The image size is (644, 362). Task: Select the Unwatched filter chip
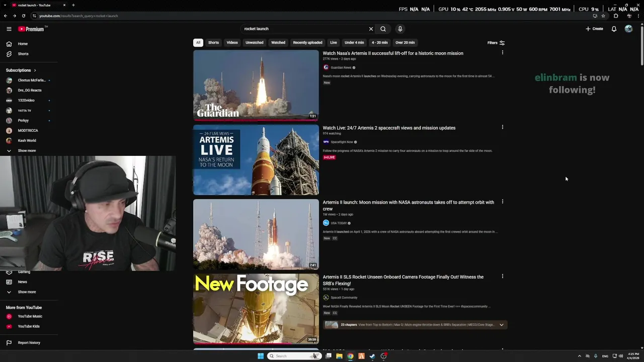(x=254, y=43)
